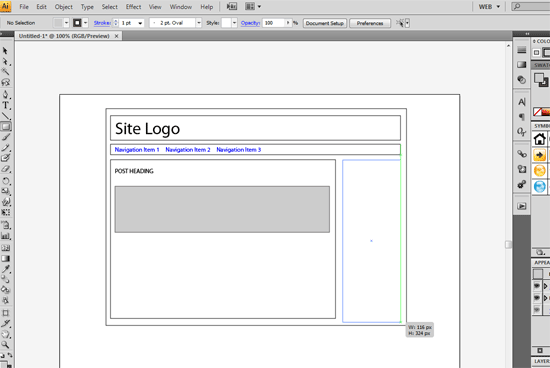Click the Opacity value field
This screenshot has height=368, width=550.
click(x=274, y=23)
